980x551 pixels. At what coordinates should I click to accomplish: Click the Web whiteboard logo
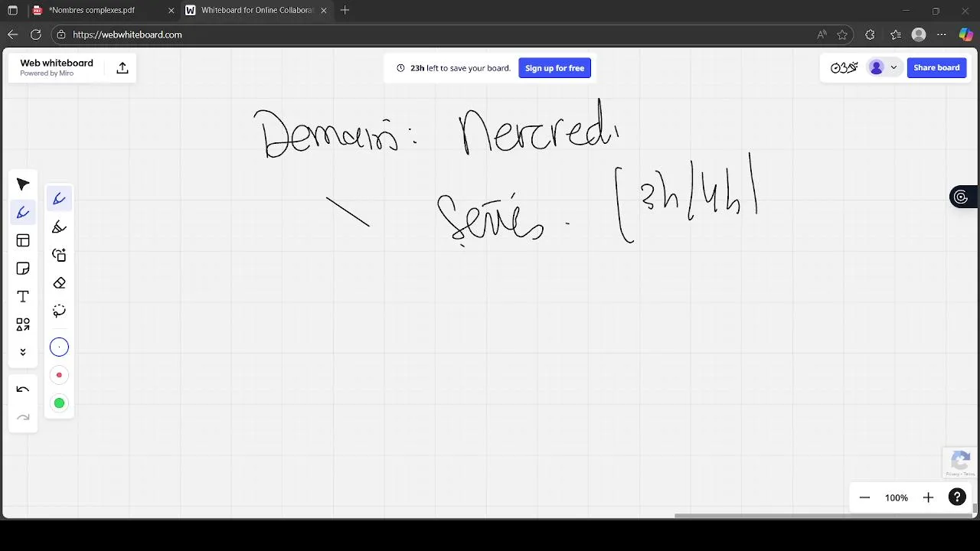57,67
